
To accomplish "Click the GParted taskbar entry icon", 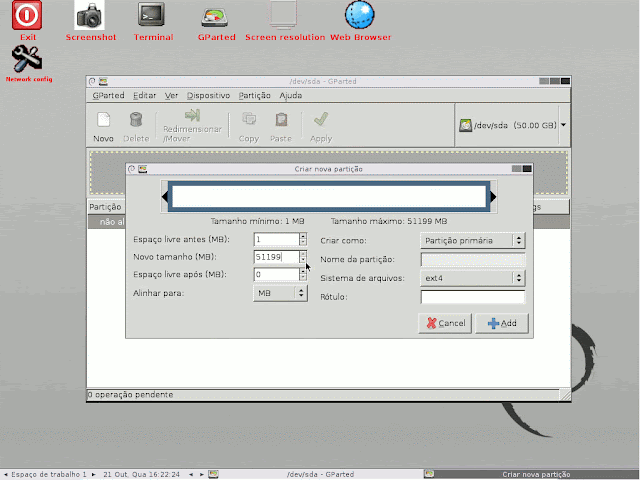I will (x=213, y=474).
